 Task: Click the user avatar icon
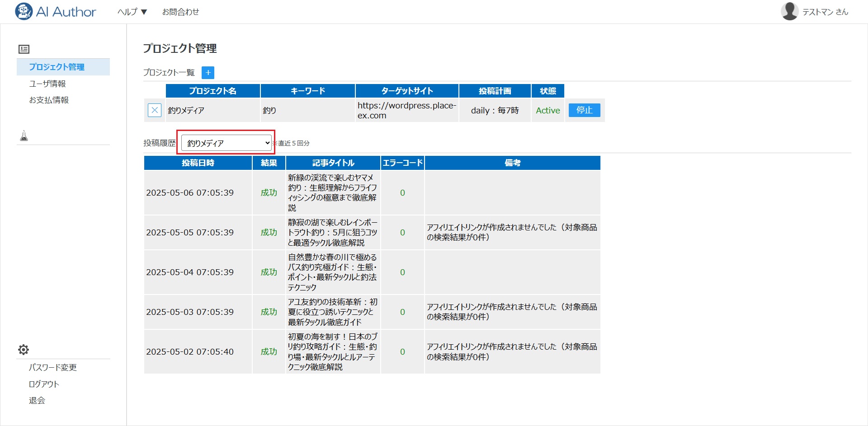click(x=789, y=12)
